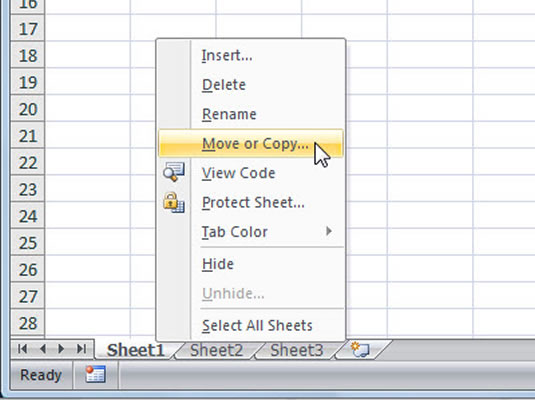
Task: Switch to the Sheet3 tab
Action: point(297,350)
